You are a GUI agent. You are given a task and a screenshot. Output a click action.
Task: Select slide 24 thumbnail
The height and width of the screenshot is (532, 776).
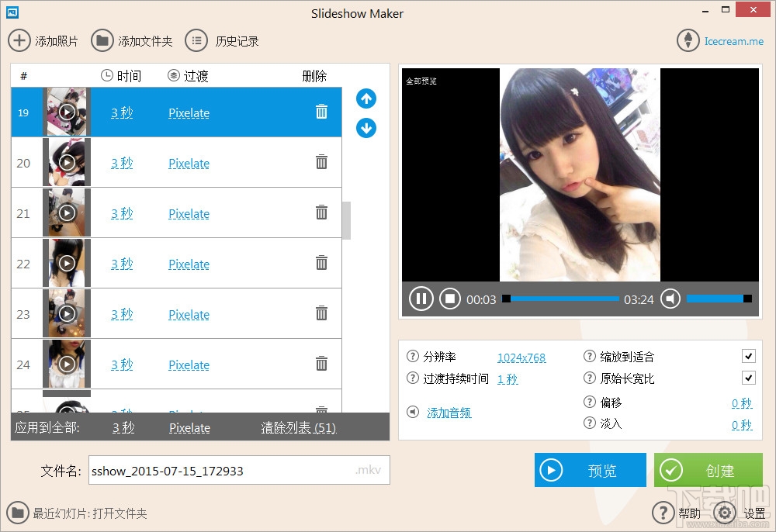pos(67,364)
